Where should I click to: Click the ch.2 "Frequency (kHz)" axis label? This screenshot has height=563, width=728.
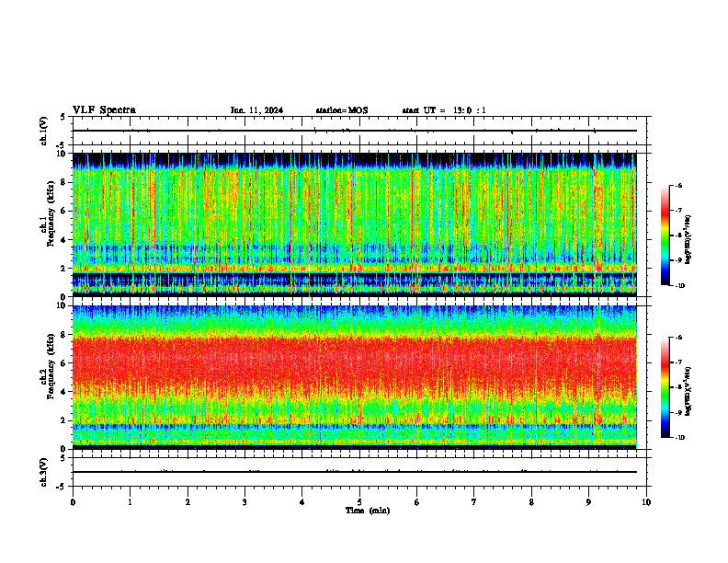pyautogui.click(x=51, y=366)
